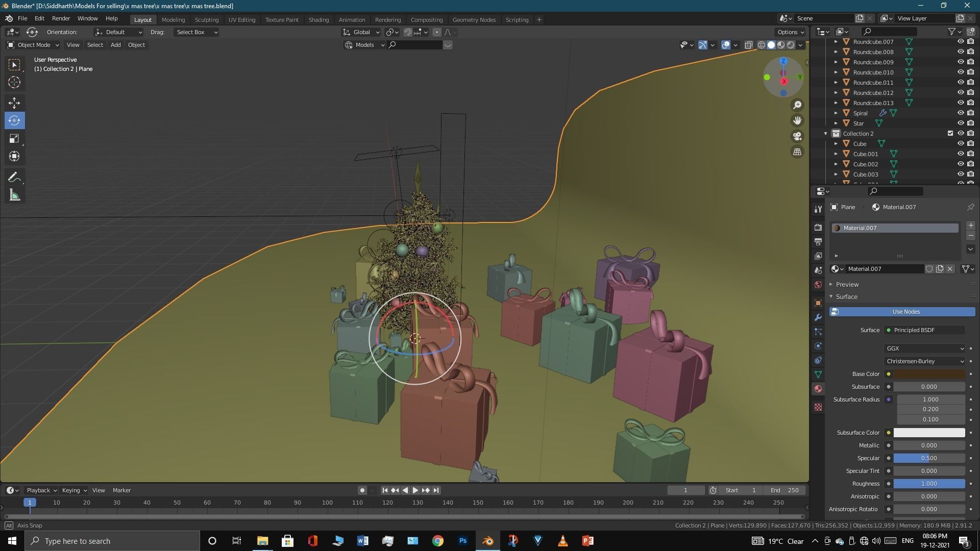Select the Cursor tool in the toolbar
This screenshot has height=551, width=980.
click(14, 82)
